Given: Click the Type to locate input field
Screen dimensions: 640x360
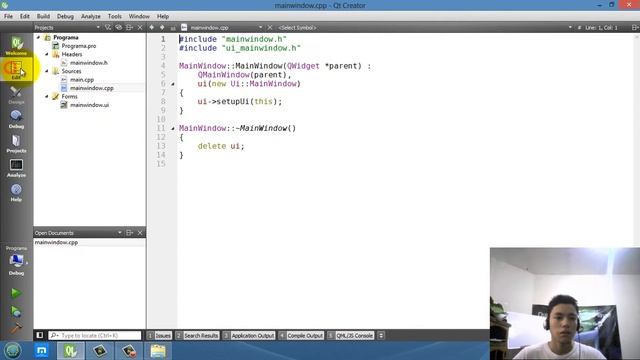Looking at the screenshot, I should tap(95, 336).
